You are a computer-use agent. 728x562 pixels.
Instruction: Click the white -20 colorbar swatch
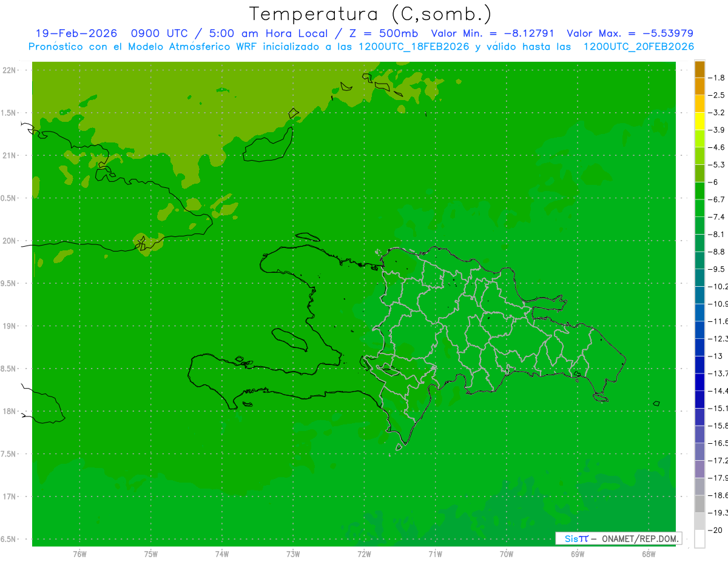pyautogui.click(x=699, y=539)
